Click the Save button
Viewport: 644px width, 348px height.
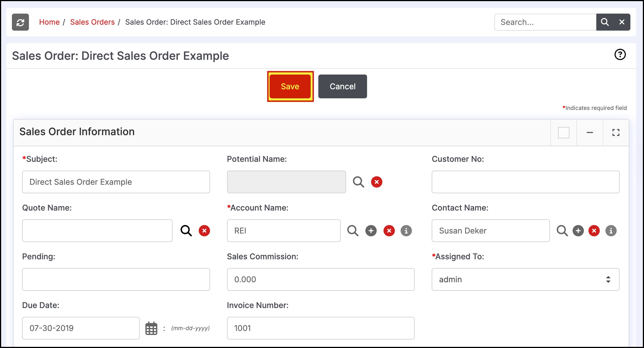point(290,86)
